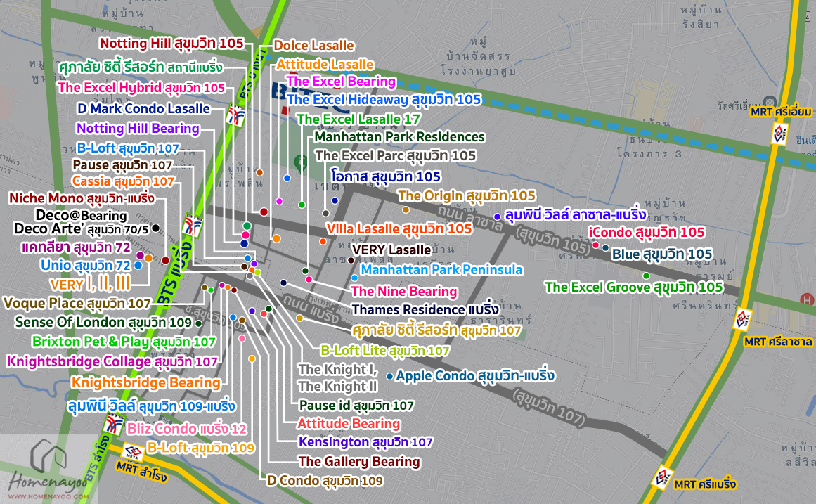Click the Bliz Condo แบริ่ง 12 label
This screenshot has width=816, height=504.
tap(187, 429)
